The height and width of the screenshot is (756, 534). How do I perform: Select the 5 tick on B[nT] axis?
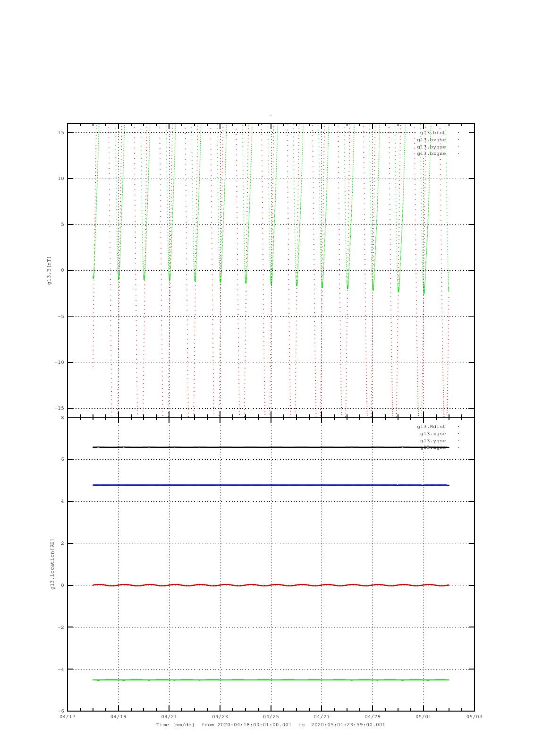point(63,224)
